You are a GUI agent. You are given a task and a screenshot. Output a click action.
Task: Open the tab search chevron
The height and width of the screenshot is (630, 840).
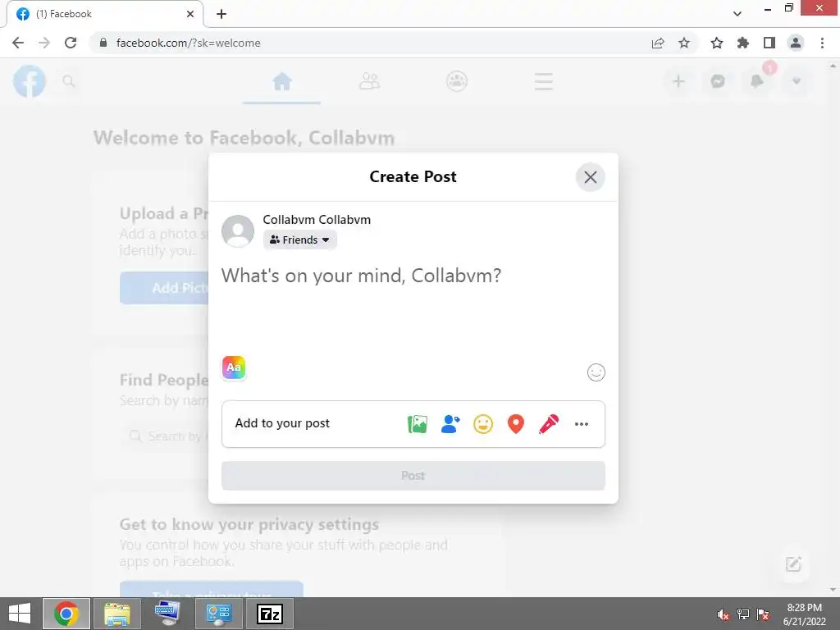point(737,14)
